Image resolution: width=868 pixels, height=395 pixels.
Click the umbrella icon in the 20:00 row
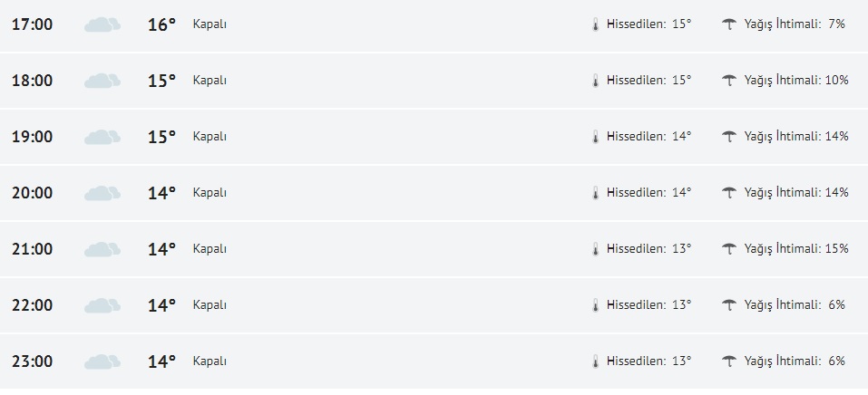tap(728, 193)
